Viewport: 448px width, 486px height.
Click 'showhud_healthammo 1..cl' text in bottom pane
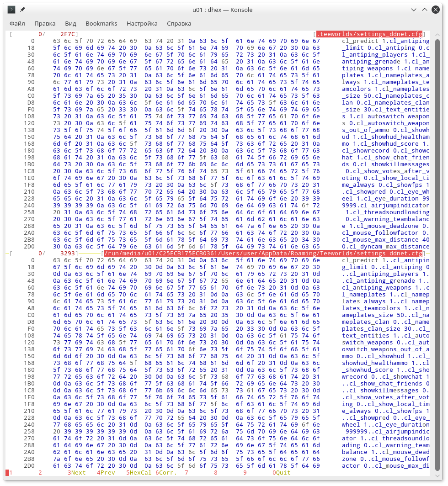click(386, 363)
